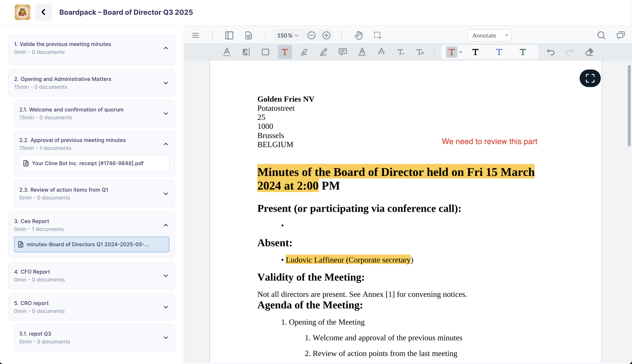Select the Eraser tool
This screenshot has width=632, height=364.
point(589,52)
